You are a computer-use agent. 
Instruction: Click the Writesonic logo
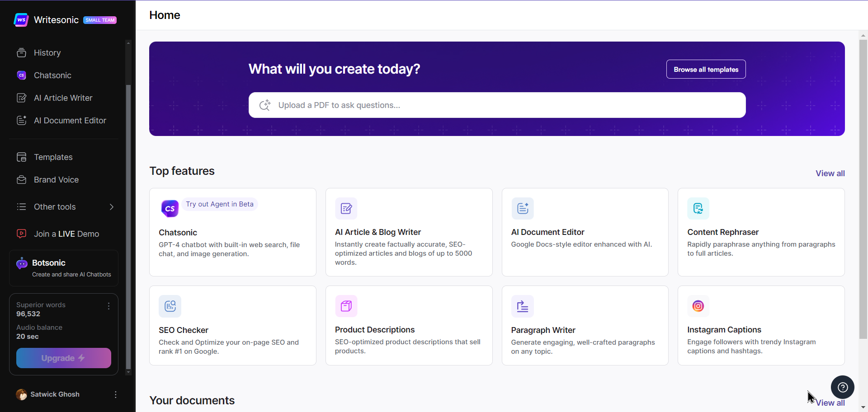[x=21, y=20]
